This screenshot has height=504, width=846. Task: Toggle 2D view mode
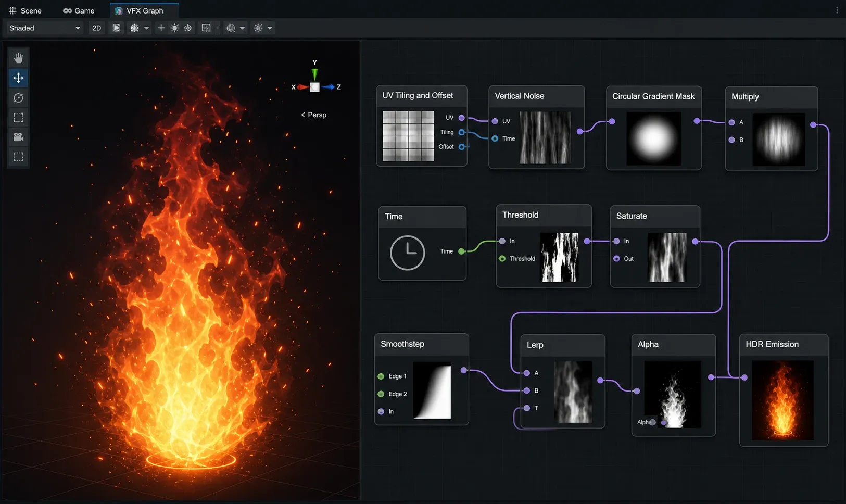[97, 28]
